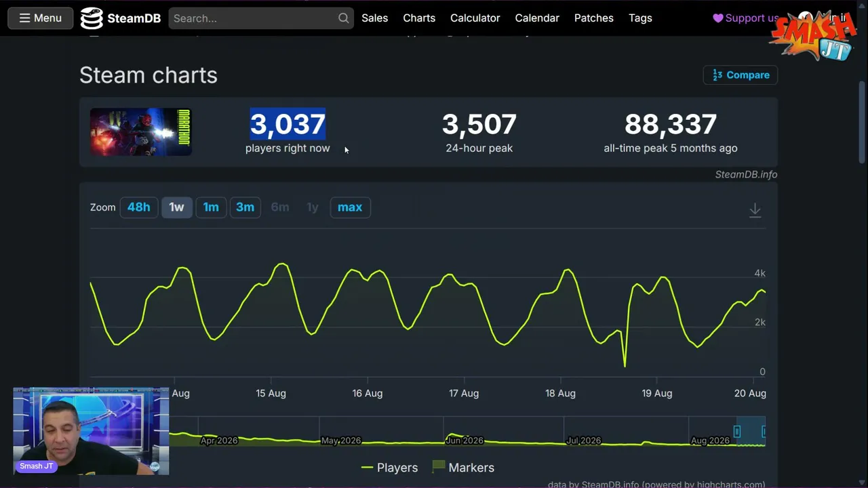Click "Jul 2026" in the navigator
868x488 pixels.
[583, 441]
